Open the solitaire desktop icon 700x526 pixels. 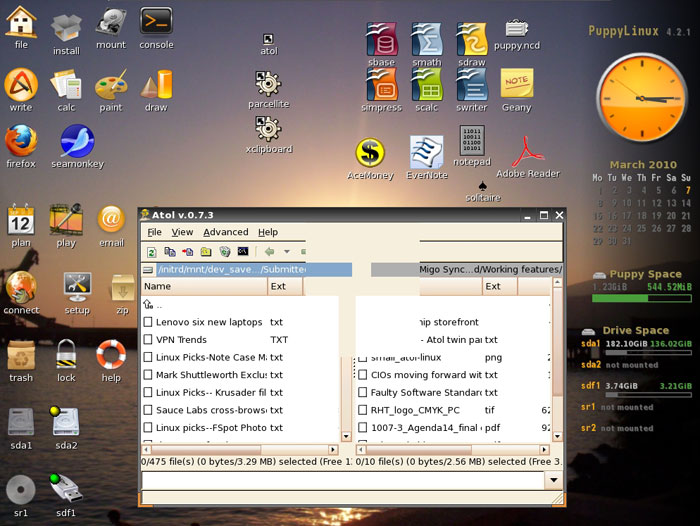[483, 192]
